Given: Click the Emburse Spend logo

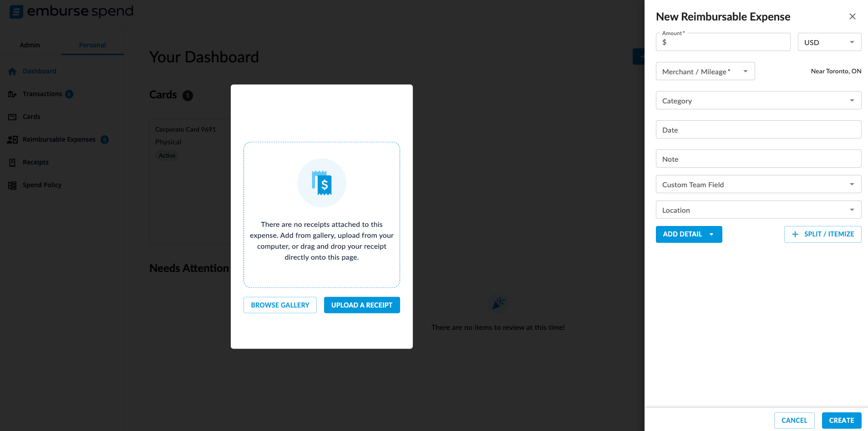Looking at the screenshot, I should coord(71,11).
